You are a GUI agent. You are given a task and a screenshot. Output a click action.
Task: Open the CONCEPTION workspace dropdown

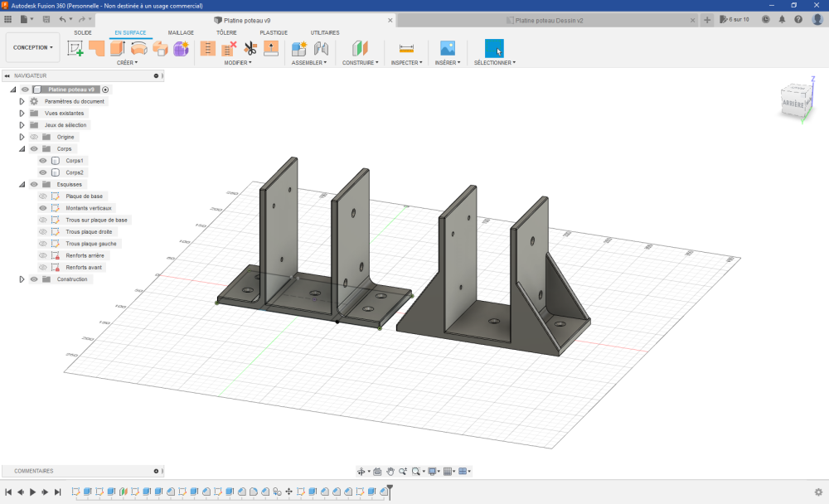pos(32,47)
